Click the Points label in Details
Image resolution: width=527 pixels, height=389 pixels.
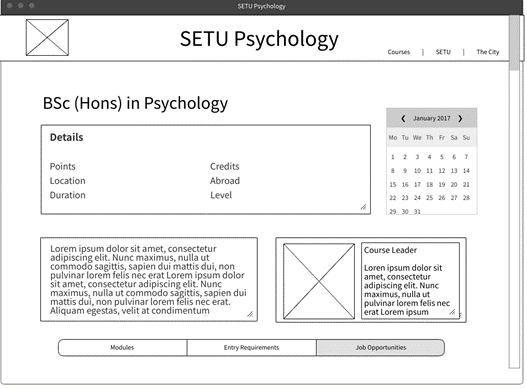63,166
